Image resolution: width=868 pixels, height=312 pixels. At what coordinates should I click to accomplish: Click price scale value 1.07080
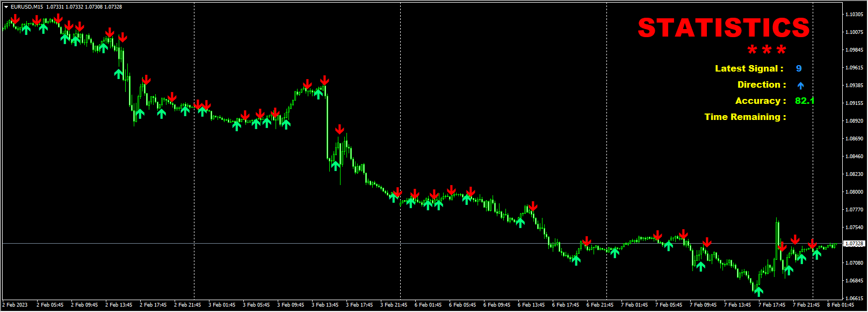point(854,263)
